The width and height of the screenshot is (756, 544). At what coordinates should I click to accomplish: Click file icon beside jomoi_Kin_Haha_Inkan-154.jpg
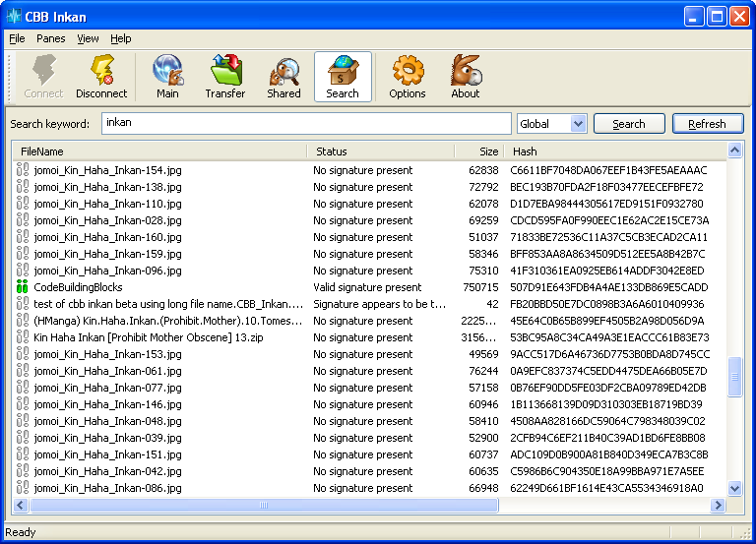[23, 170]
